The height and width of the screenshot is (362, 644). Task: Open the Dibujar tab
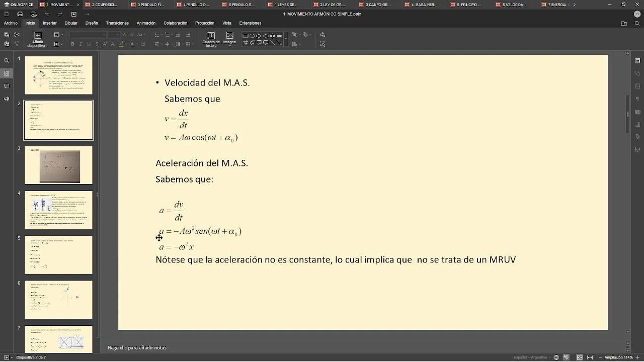point(71,23)
